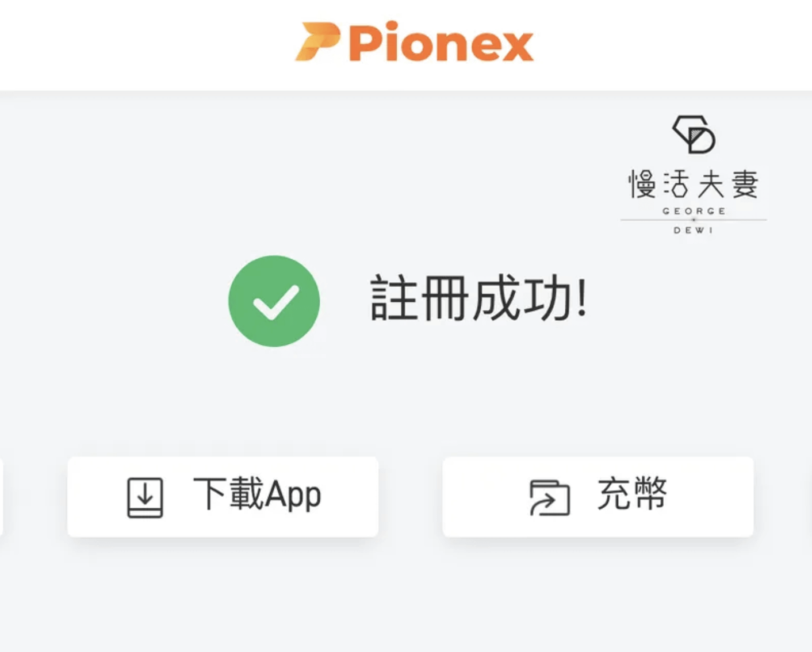This screenshot has height=652, width=812.
Task: Click the GEORGE label in watermark
Action: click(694, 211)
